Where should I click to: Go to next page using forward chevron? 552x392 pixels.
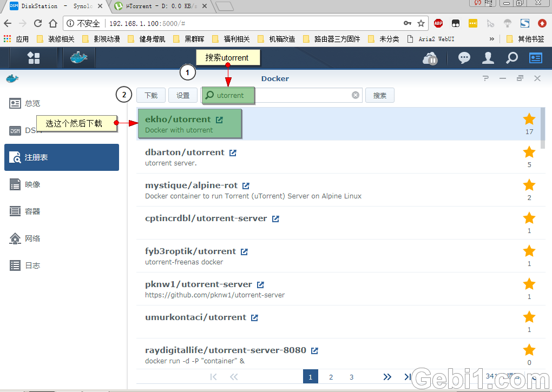pyautogui.click(x=387, y=377)
